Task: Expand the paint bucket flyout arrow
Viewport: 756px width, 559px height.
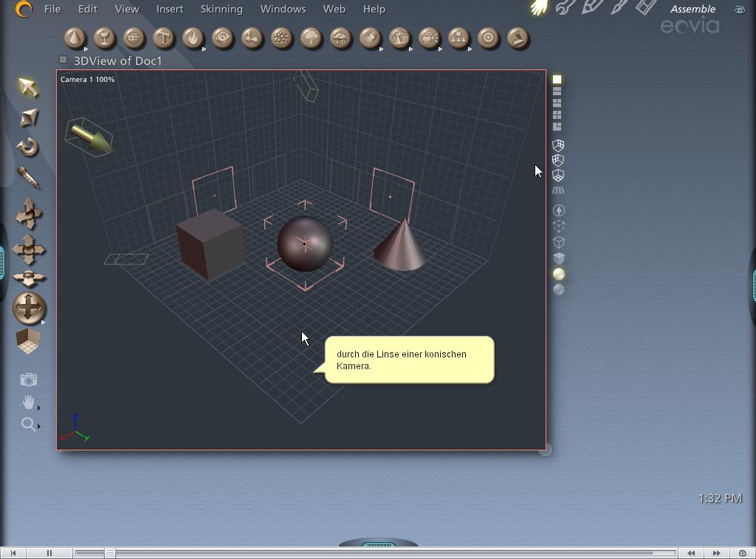Action: coord(381,49)
